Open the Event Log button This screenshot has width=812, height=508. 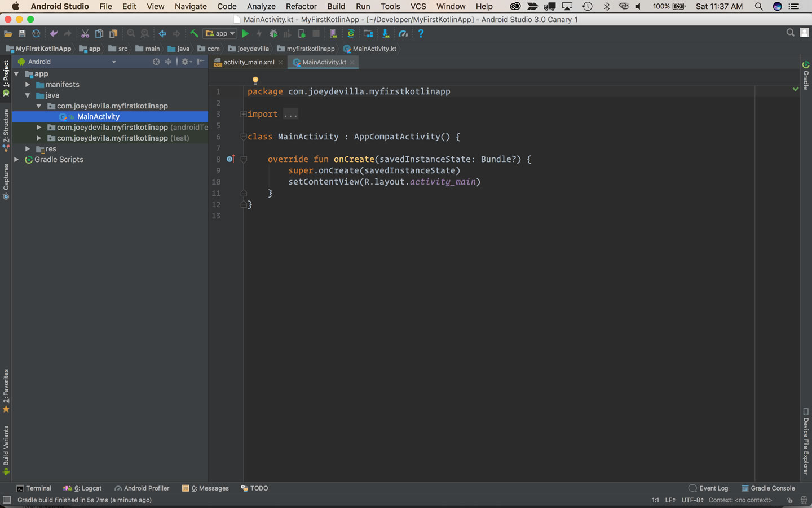(x=708, y=488)
